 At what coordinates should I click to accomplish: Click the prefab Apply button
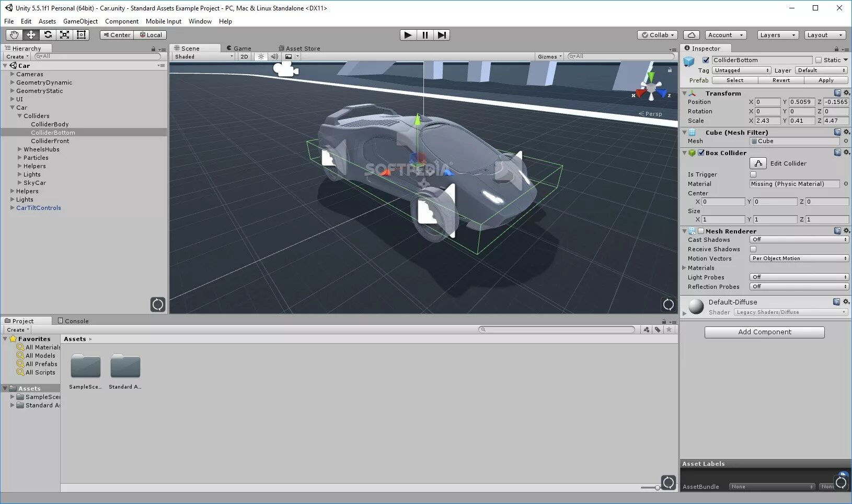coord(826,80)
